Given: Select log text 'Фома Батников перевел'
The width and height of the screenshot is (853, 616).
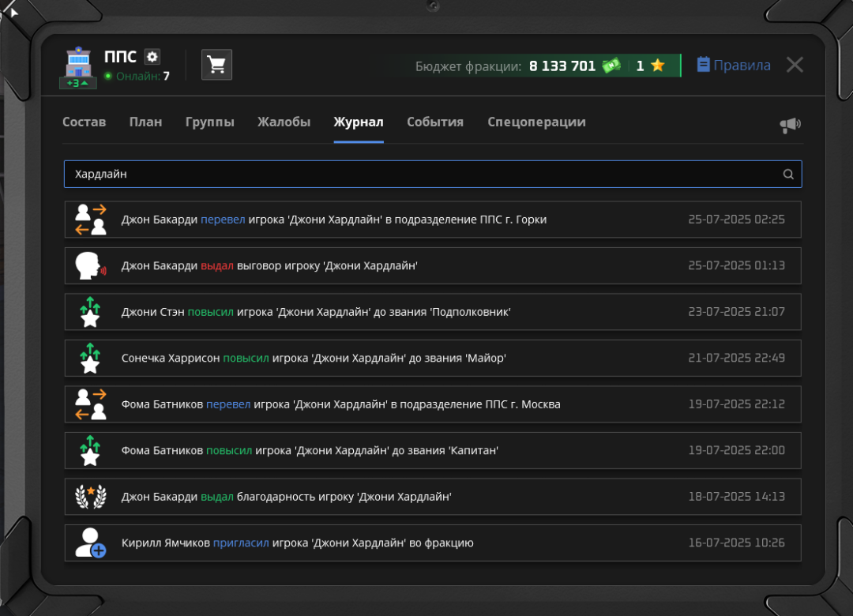Looking at the screenshot, I should pyautogui.click(x=186, y=404).
